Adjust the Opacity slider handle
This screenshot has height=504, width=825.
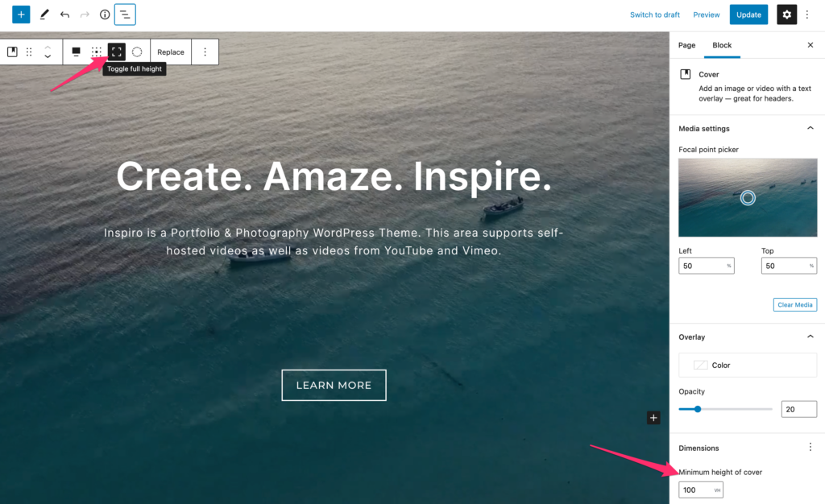pyautogui.click(x=698, y=409)
